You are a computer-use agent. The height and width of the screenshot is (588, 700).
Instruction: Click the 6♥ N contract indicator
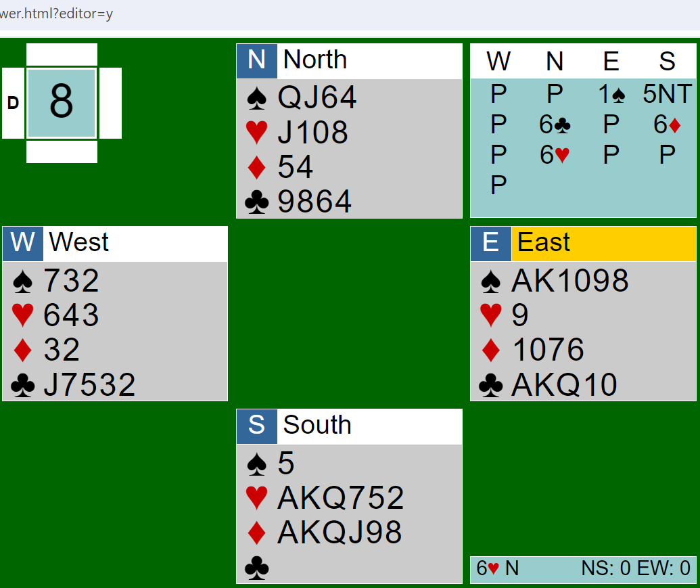(x=498, y=569)
